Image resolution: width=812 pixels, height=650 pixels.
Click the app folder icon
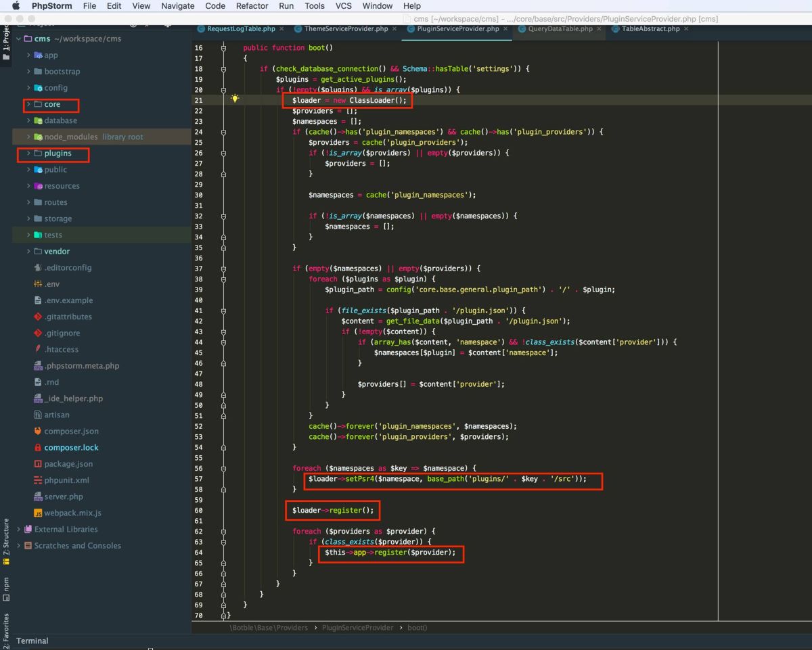click(x=38, y=55)
